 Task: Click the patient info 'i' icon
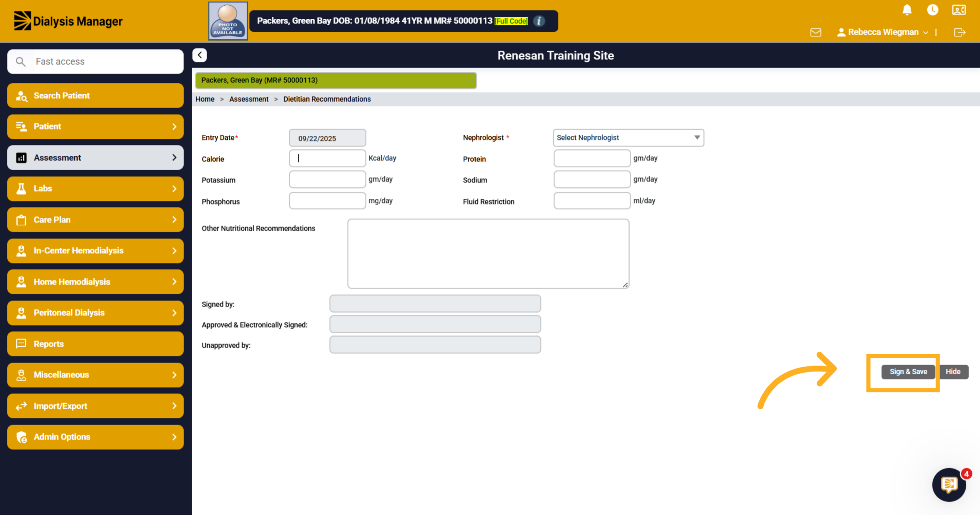pyautogui.click(x=539, y=21)
